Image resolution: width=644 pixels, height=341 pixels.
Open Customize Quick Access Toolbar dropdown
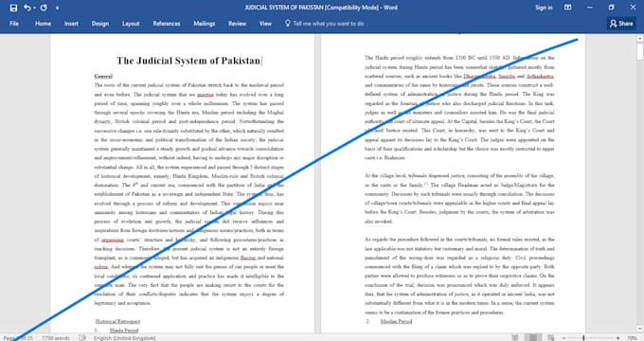(x=57, y=8)
